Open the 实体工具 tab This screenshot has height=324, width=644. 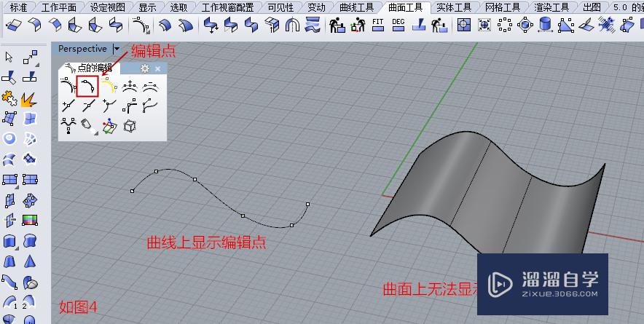pos(453,7)
